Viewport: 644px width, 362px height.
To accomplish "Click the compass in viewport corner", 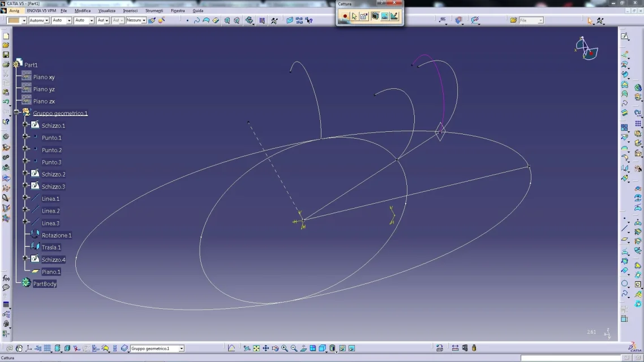I will (x=586, y=49).
